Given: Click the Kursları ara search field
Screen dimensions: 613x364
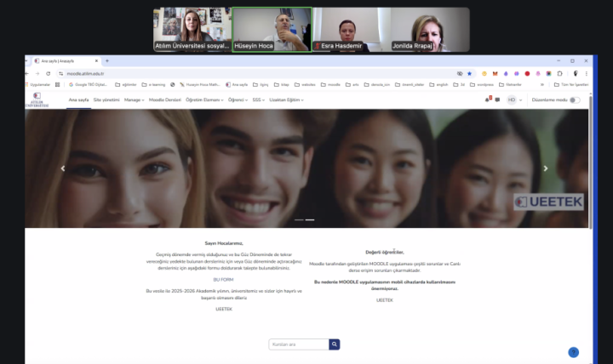Looking at the screenshot, I should tap(298, 344).
